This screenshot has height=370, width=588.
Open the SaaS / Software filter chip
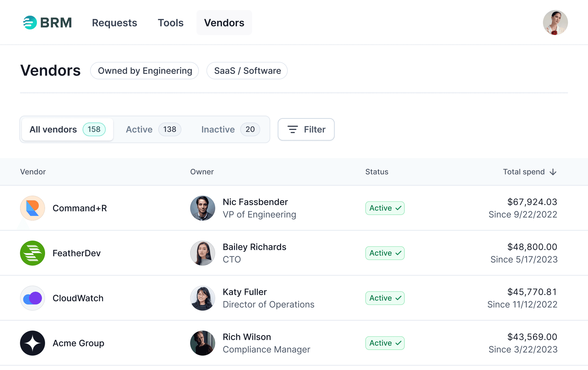[247, 71]
